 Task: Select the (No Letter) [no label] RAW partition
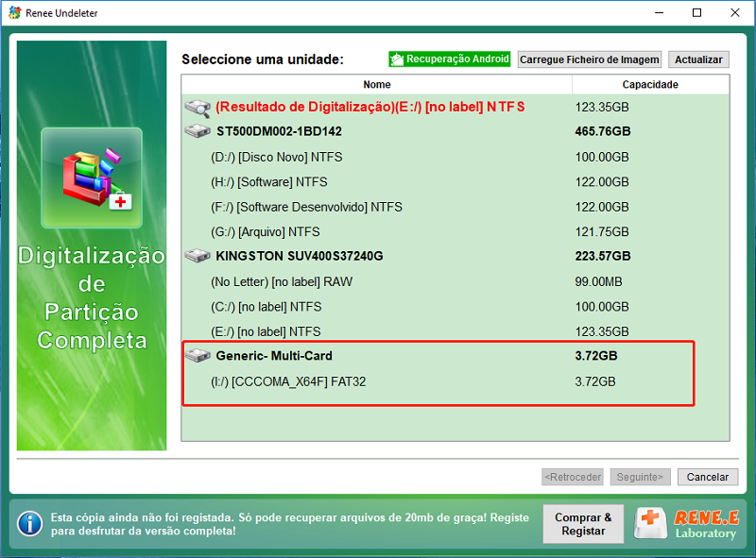[455, 282]
